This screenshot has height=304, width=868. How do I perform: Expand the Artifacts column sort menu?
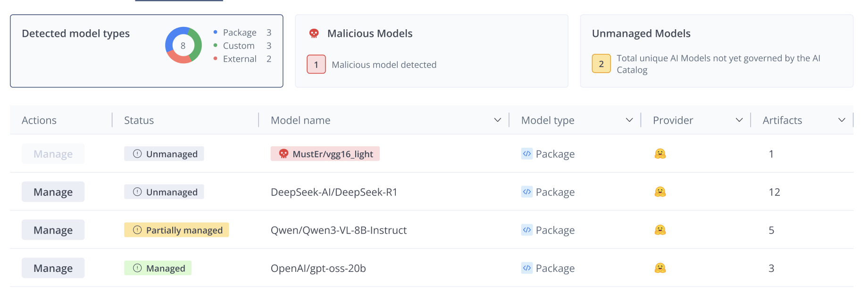coord(842,120)
